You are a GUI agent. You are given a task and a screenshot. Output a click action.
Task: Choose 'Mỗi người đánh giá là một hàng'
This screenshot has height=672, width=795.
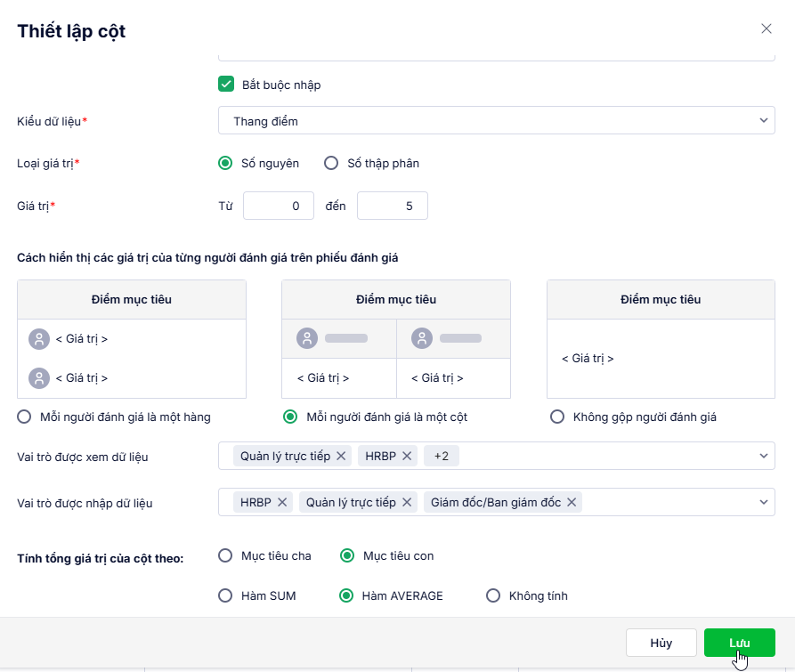pos(25,417)
